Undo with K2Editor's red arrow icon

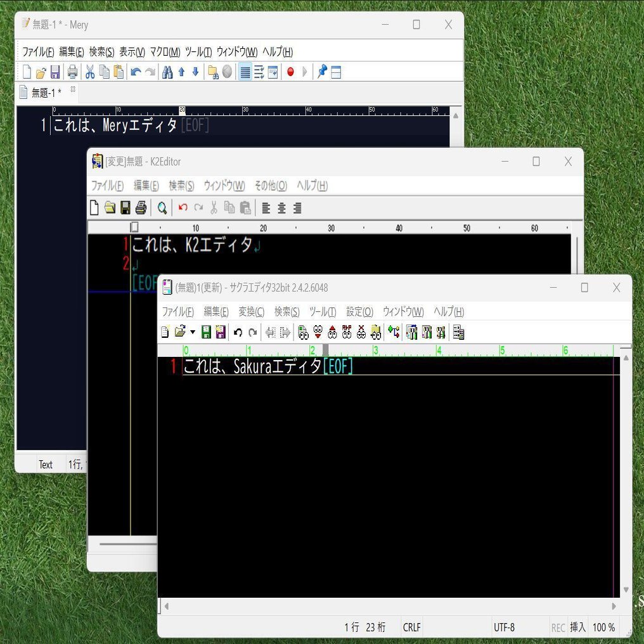[x=183, y=207]
